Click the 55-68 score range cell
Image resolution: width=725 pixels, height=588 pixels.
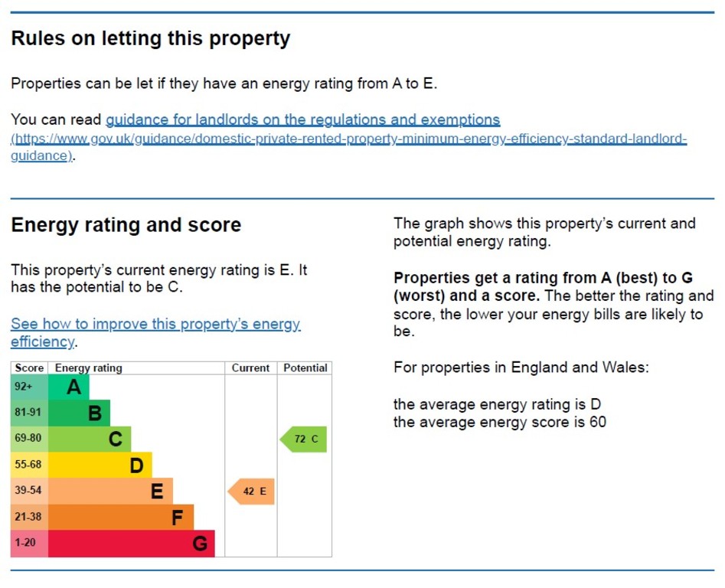pyautogui.click(x=29, y=465)
